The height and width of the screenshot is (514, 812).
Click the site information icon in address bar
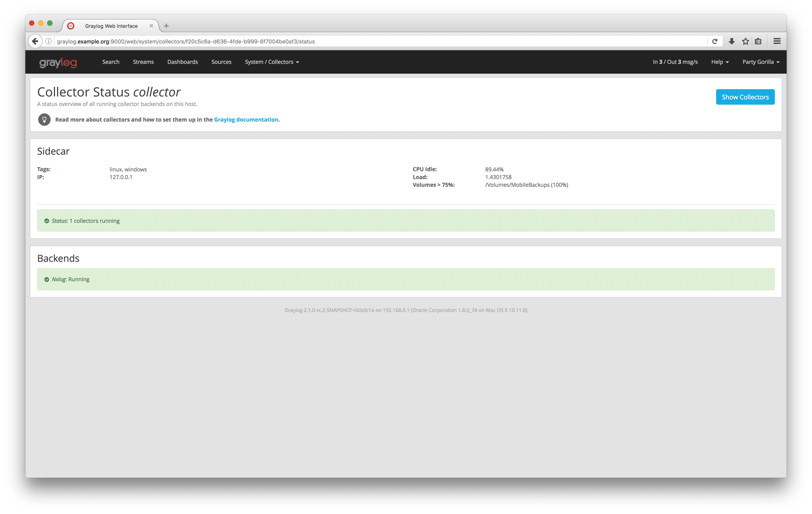(x=49, y=42)
